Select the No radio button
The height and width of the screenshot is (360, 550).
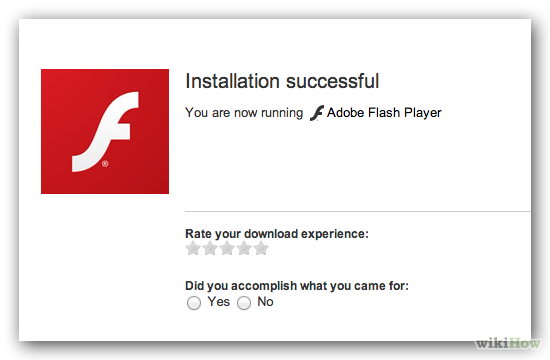(244, 303)
